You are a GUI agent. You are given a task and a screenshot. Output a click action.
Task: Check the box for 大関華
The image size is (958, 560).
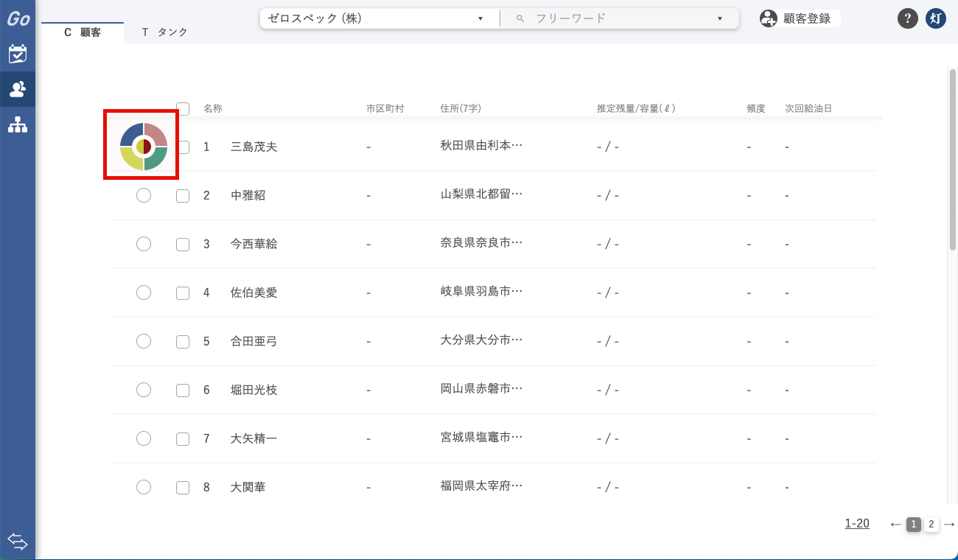click(183, 487)
